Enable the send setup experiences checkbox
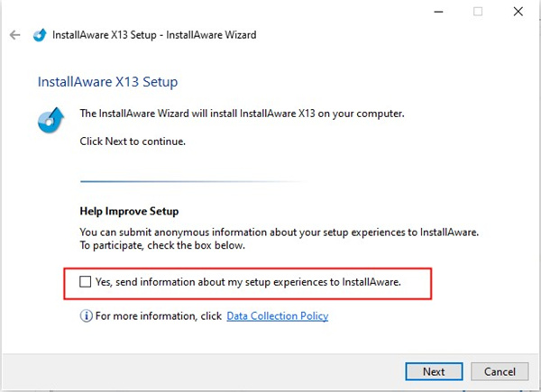The width and height of the screenshot is (541, 392). pyautogui.click(x=86, y=282)
